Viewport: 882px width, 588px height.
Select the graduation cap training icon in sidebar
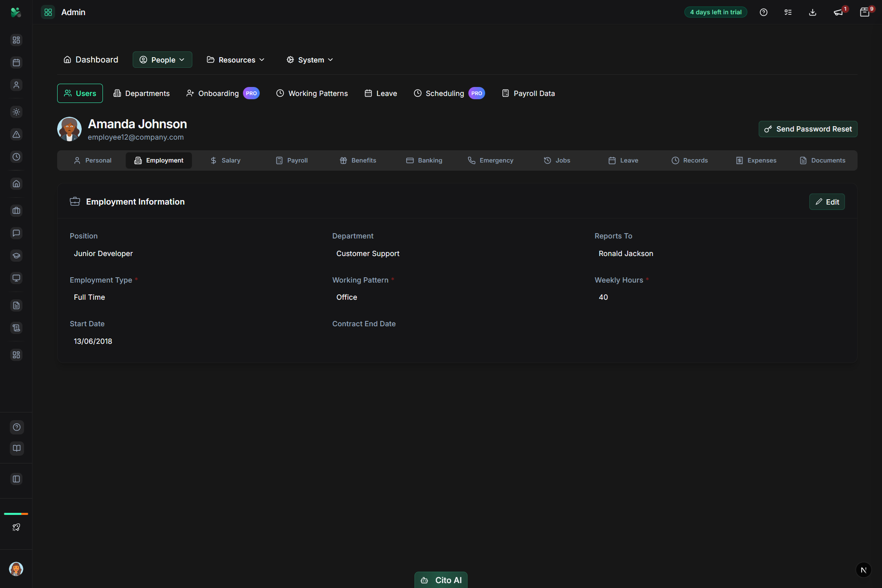coord(16,256)
